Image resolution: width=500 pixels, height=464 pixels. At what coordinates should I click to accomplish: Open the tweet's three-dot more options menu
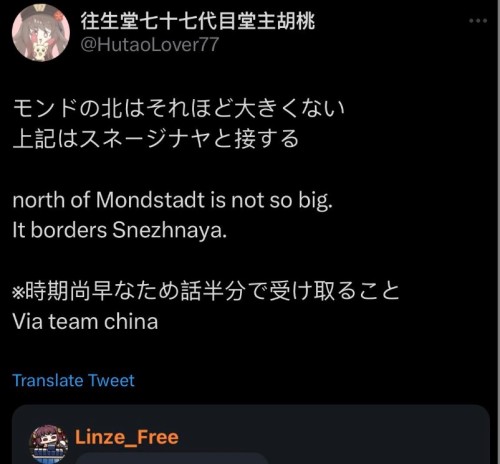point(478,21)
